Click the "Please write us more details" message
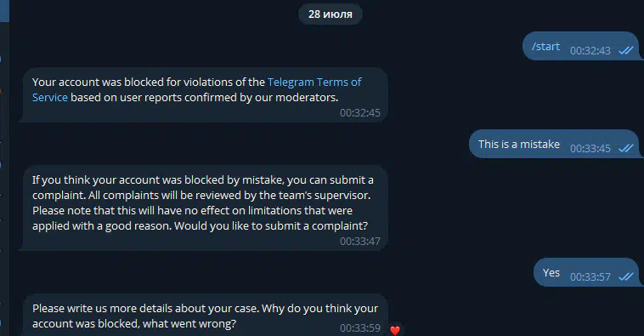The width and height of the screenshot is (644, 336). point(206,316)
